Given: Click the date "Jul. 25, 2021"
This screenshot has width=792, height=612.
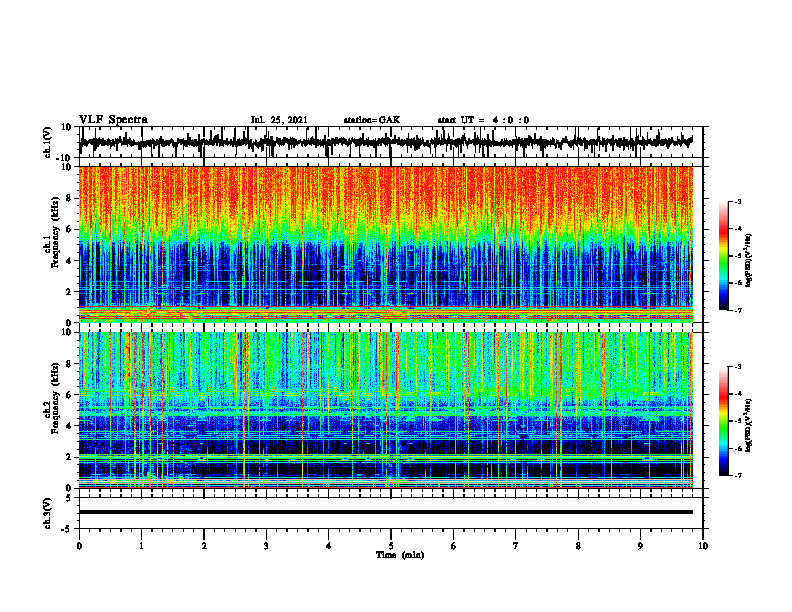Looking at the screenshot, I should 279,120.
